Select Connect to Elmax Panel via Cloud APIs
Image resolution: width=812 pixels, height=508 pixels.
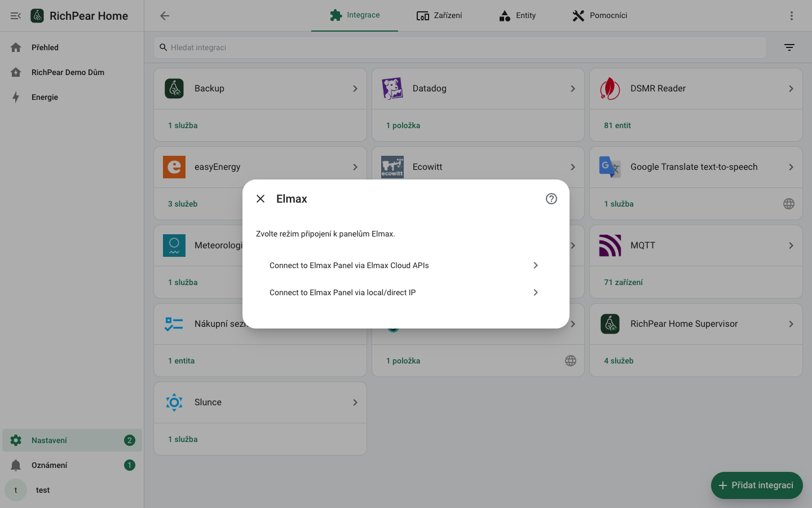[x=406, y=265]
